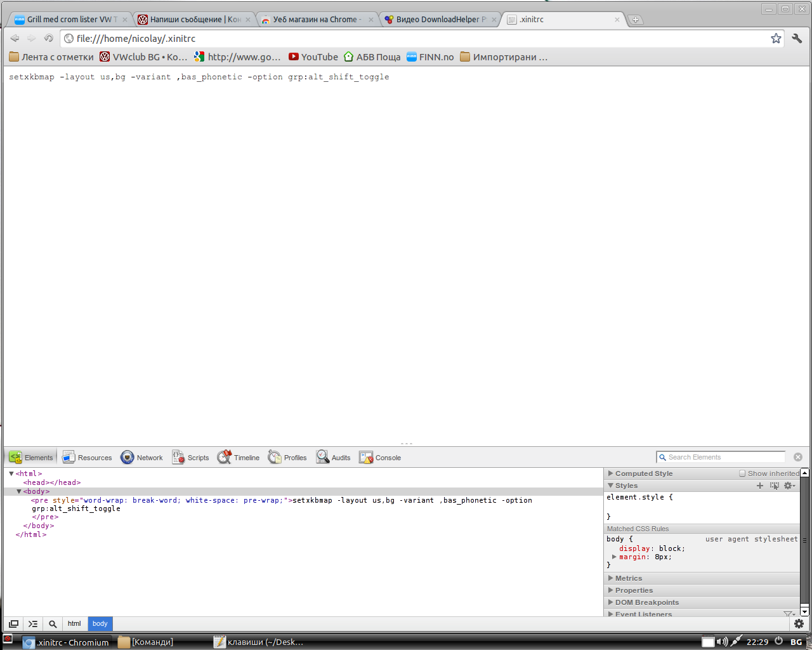Switch to the Scripts panel
This screenshot has height=650, width=812.
[190, 458]
